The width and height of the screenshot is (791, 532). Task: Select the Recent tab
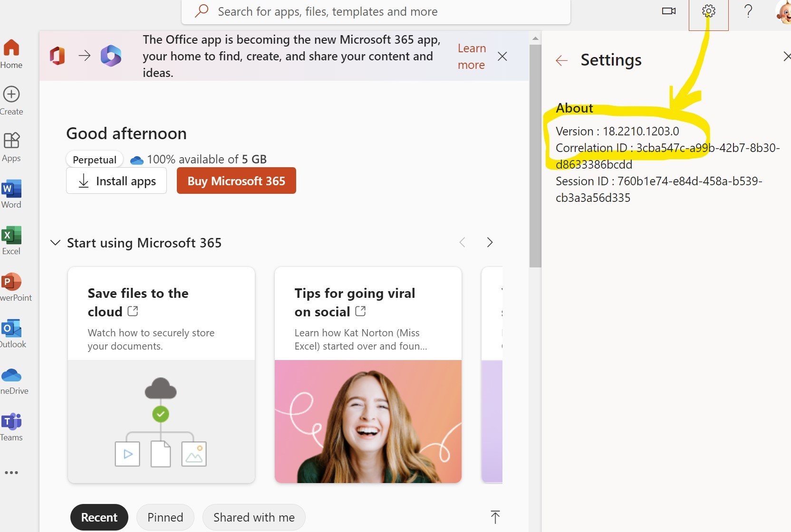point(99,517)
